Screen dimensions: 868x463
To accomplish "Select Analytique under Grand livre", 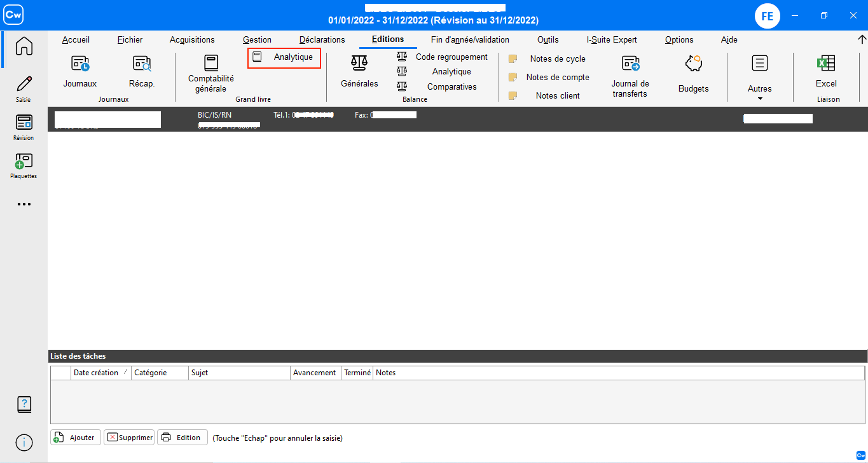I will (284, 57).
